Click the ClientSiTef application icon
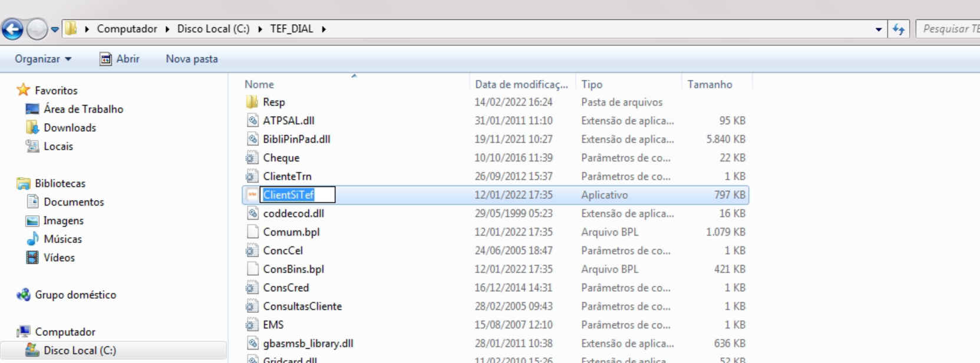 pyautogui.click(x=252, y=195)
